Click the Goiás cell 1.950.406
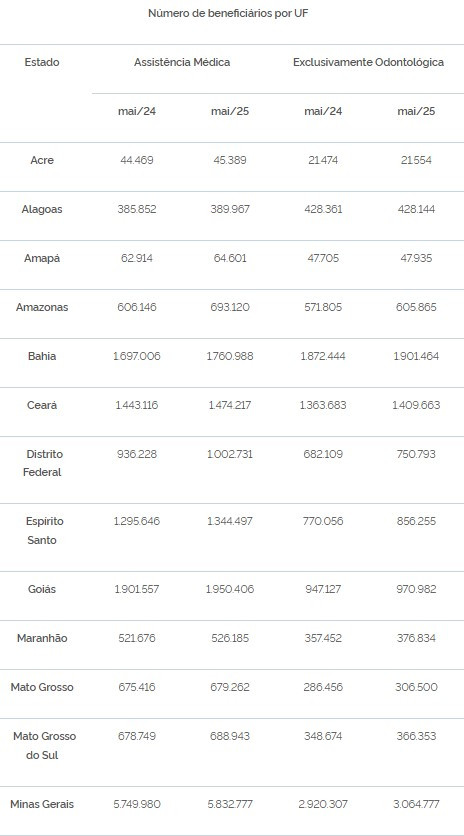The image size is (464, 836). pyautogui.click(x=230, y=590)
